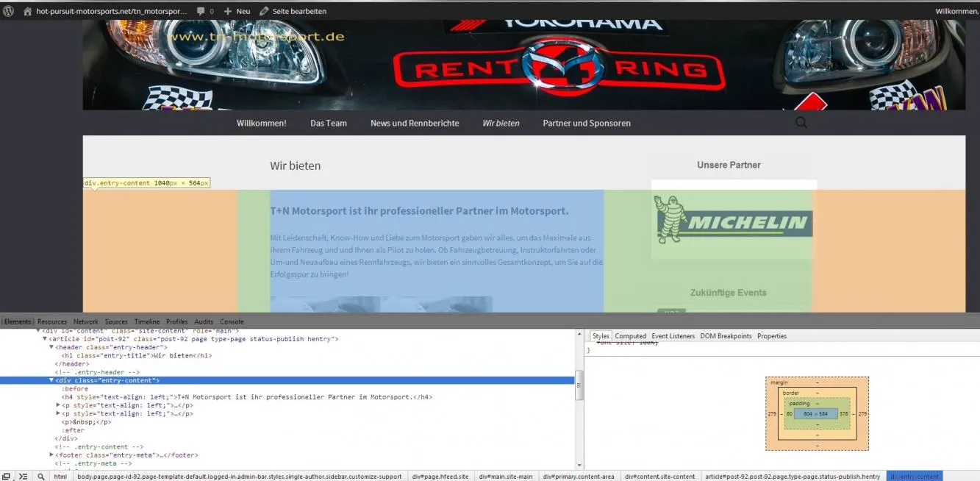
Task: Open the Timeline panel tab
Action: click(x=147, y=321)
